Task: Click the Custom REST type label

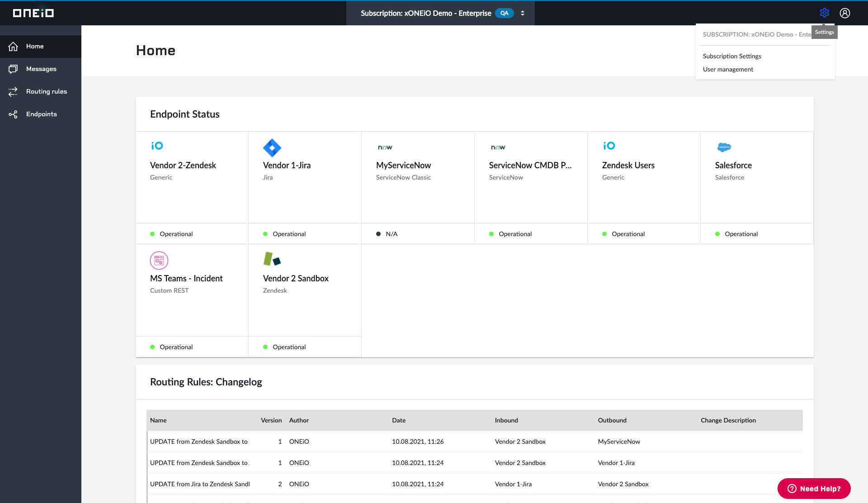Action: tap(169, 290)
